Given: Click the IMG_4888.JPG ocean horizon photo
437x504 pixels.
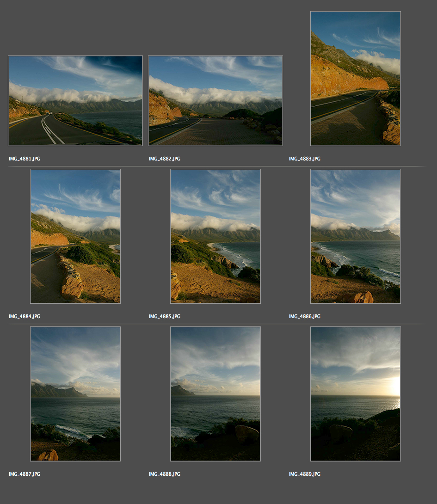Looking at the screenshot, I should [x=215, y=393].
